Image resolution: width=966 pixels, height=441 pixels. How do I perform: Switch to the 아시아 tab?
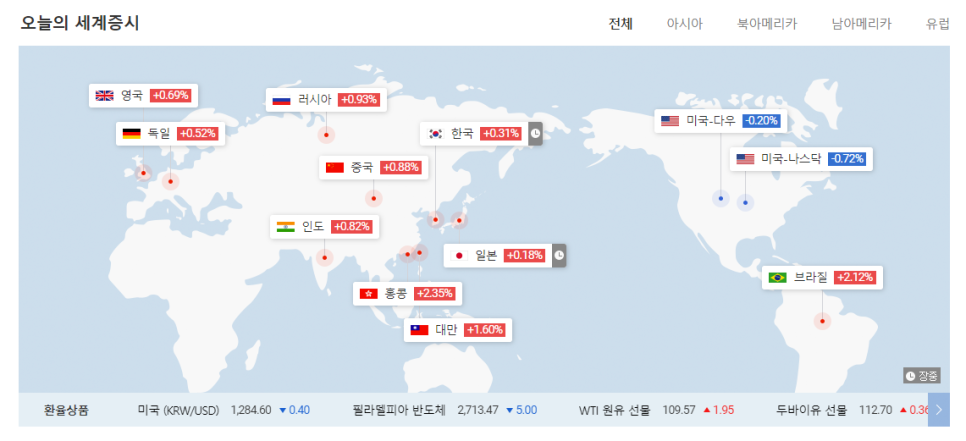pos(684,25)
